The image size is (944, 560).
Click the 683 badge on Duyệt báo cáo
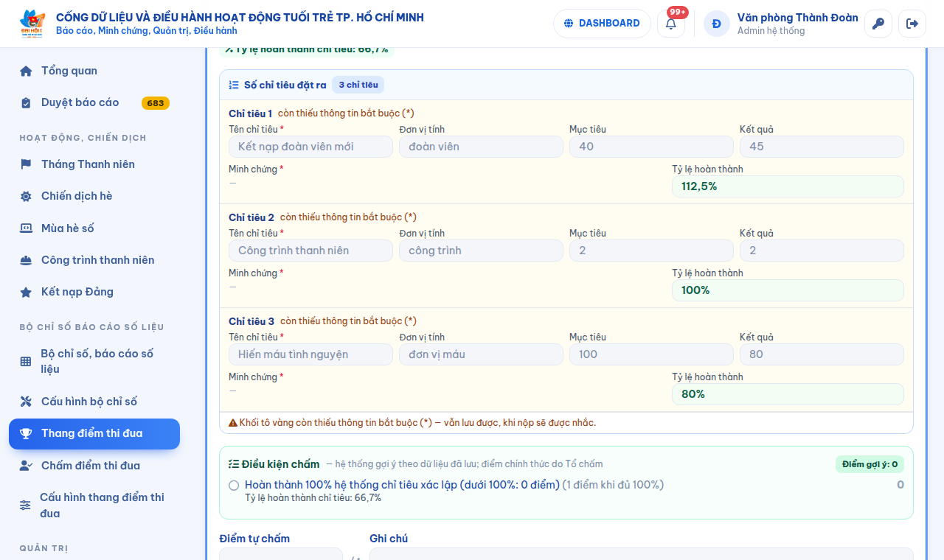click(x=156, y=103)
